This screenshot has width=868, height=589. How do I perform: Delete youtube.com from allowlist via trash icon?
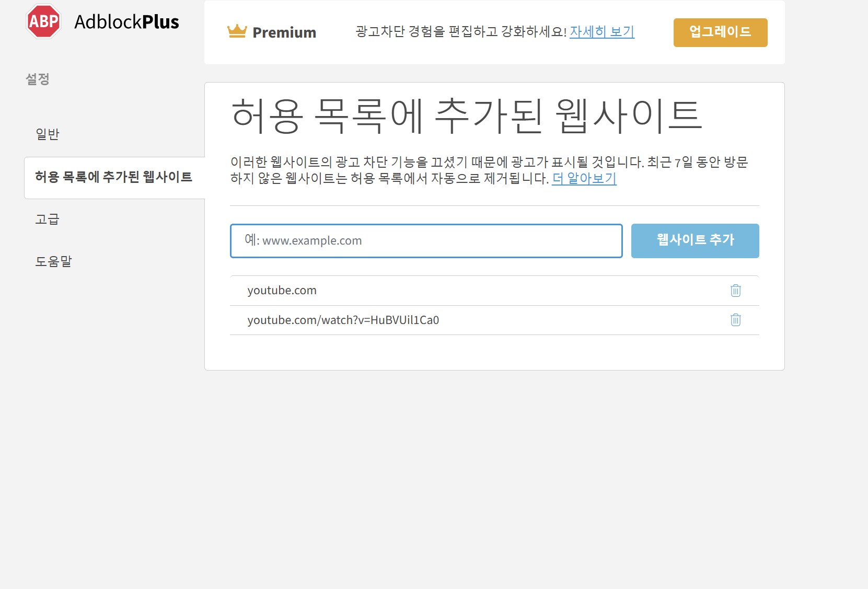pos(735,291)
